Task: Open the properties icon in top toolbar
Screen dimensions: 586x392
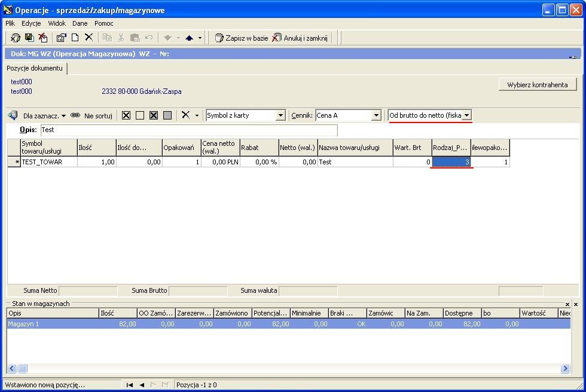Action: point(61,37)
